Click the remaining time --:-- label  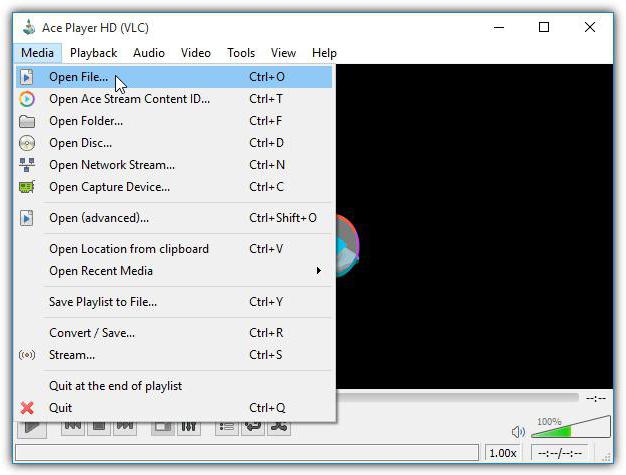[596, 398]
